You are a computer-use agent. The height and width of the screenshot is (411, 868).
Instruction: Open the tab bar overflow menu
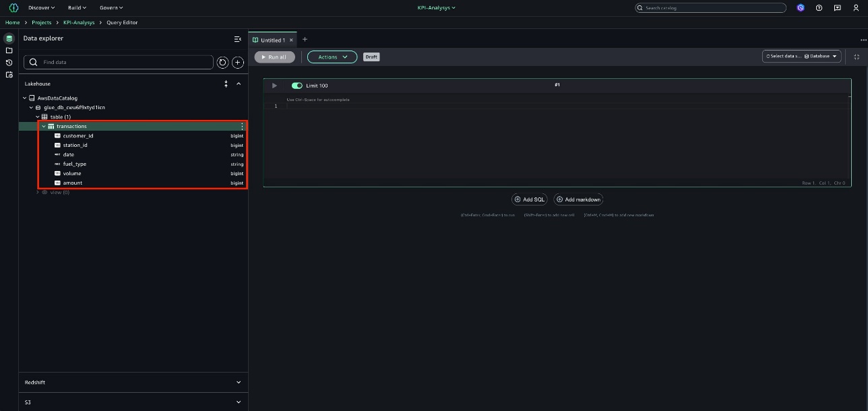863,40
